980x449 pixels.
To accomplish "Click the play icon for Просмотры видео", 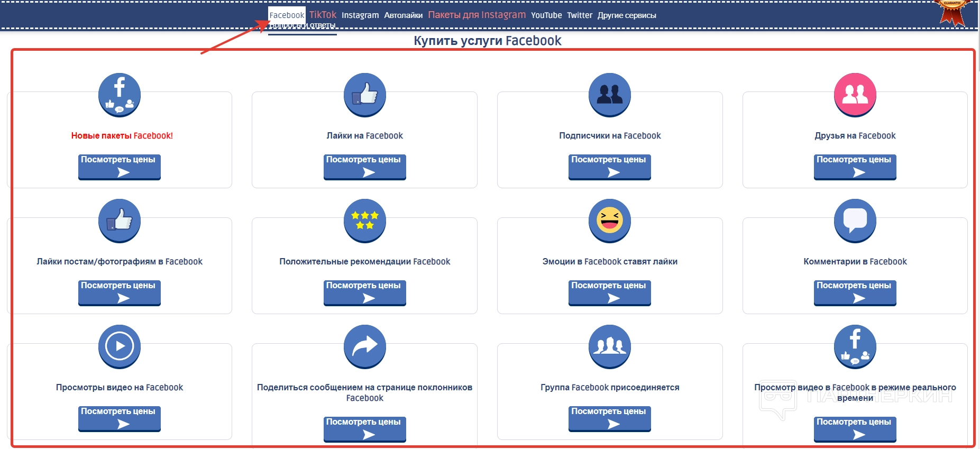I will point(120,346).
